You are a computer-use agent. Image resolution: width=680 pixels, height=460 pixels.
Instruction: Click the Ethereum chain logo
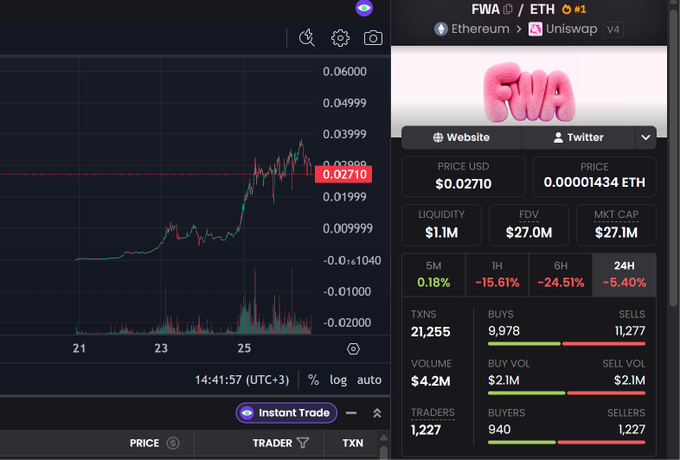click(441, 29)
